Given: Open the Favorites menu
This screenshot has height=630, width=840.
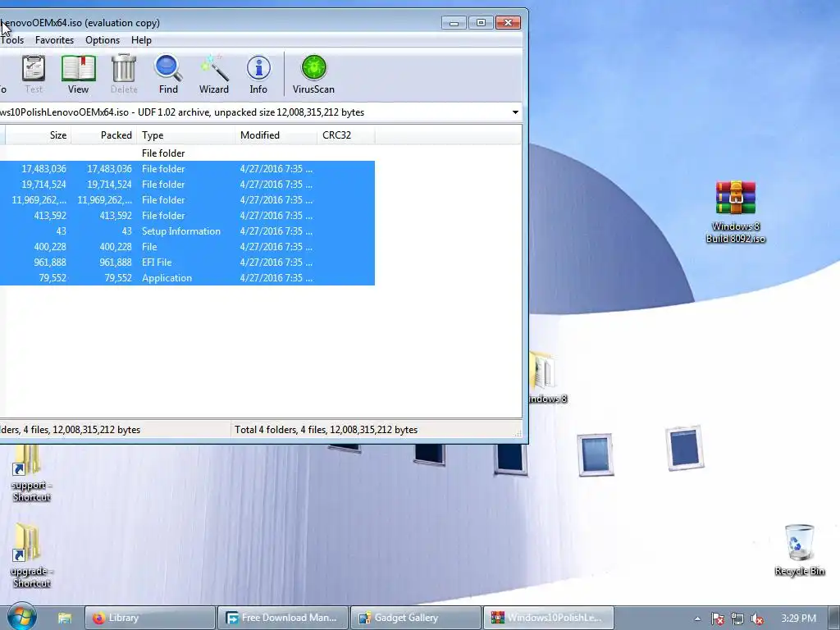Looking at the screenshot, I should [54, 40].
